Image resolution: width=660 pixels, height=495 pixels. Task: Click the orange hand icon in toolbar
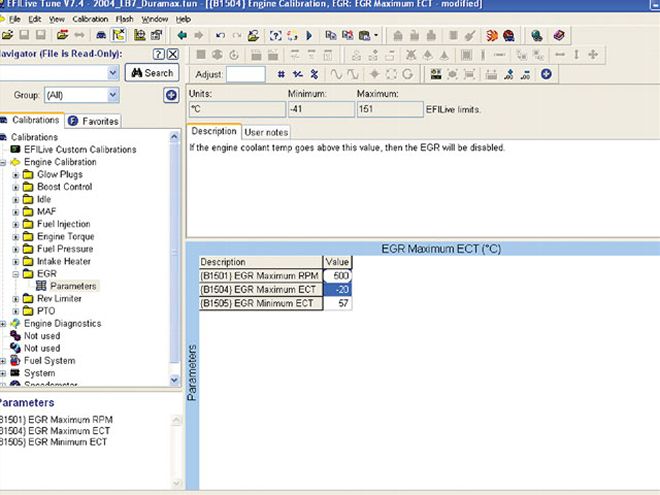coord(492,35)
